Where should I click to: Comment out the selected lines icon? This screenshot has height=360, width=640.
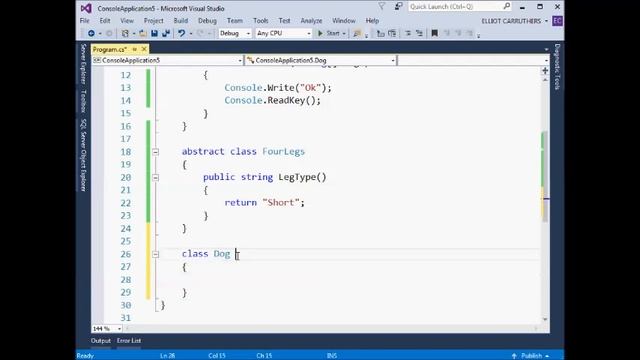coord(408,33)
